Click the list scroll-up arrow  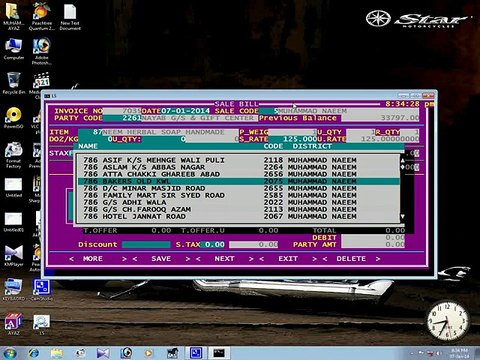403,161
